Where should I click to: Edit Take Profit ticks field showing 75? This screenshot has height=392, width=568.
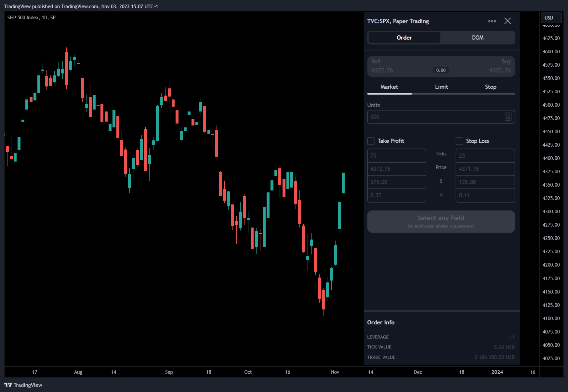coord(397,156)
